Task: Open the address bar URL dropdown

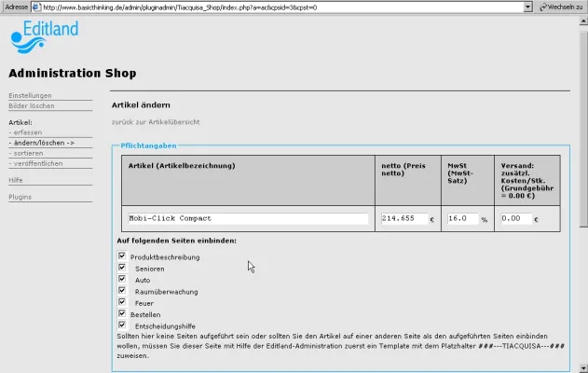Action: pos(527,7)
